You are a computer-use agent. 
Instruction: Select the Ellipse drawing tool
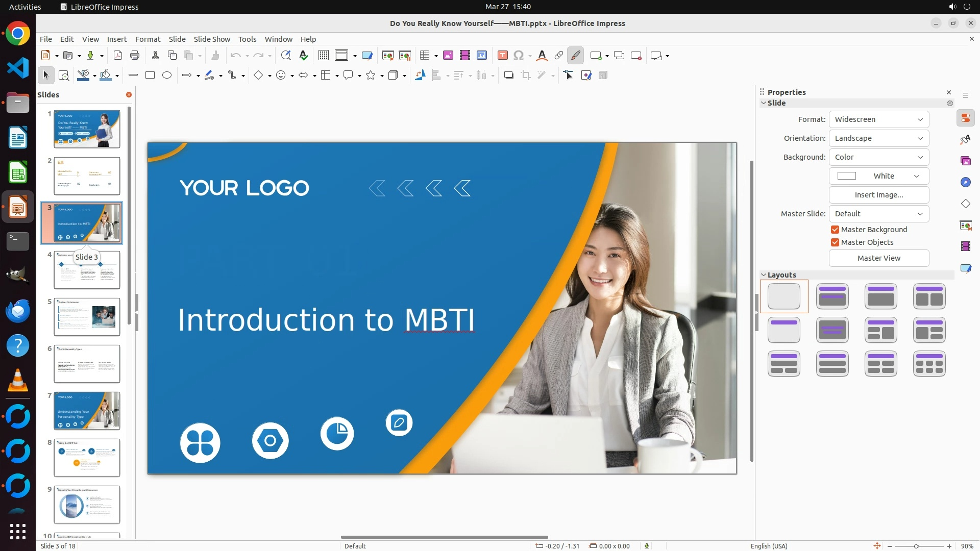[x=167, y=76]
